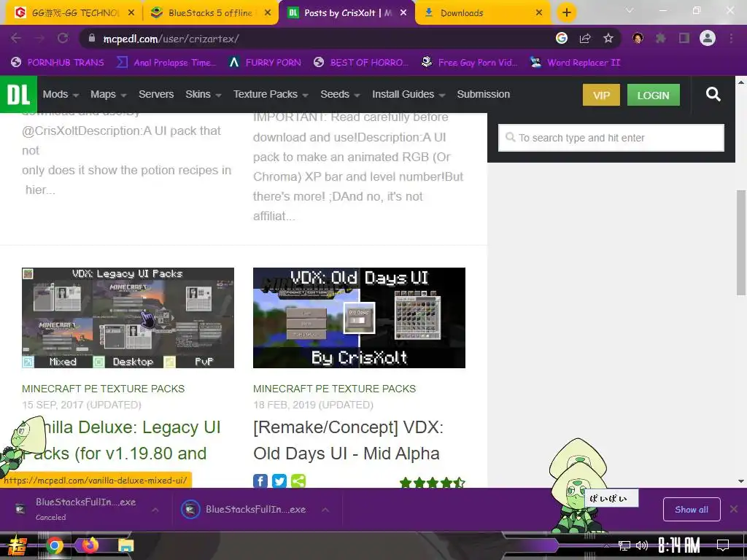Open the tab search chevron in the title bar
Screen dimensions: 747x560
click(x=630, y=10)
